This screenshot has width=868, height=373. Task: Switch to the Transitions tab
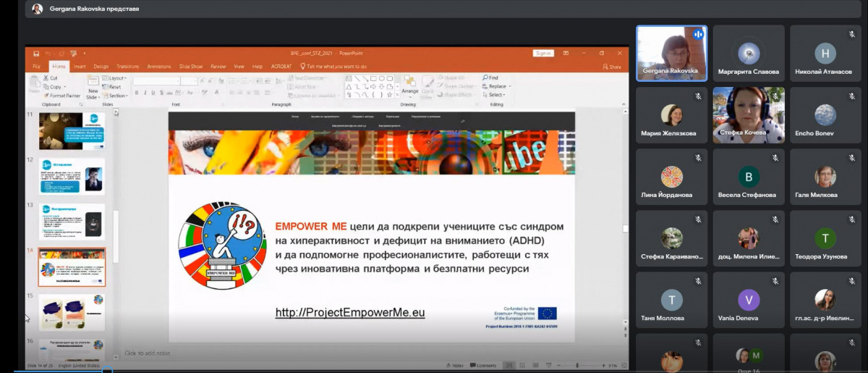point(127,67)
